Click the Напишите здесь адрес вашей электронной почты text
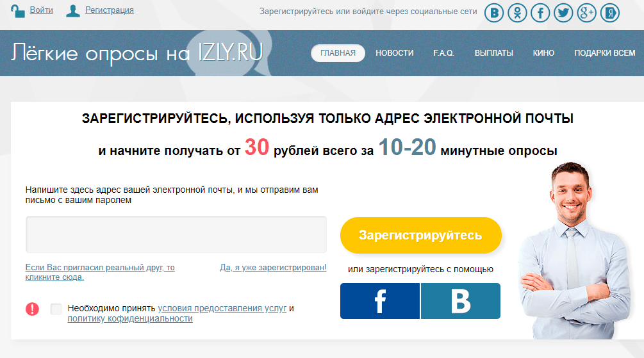Image resolution: width=644 pixels, height=358 pixels. (x=172, y=195)
